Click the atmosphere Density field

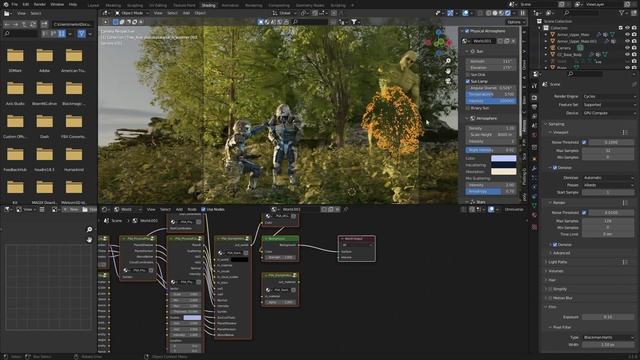[x=491, y=128]
